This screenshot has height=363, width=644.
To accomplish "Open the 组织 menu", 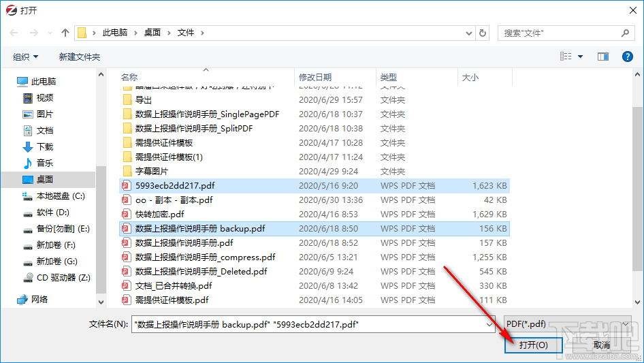I will point(25,57).
